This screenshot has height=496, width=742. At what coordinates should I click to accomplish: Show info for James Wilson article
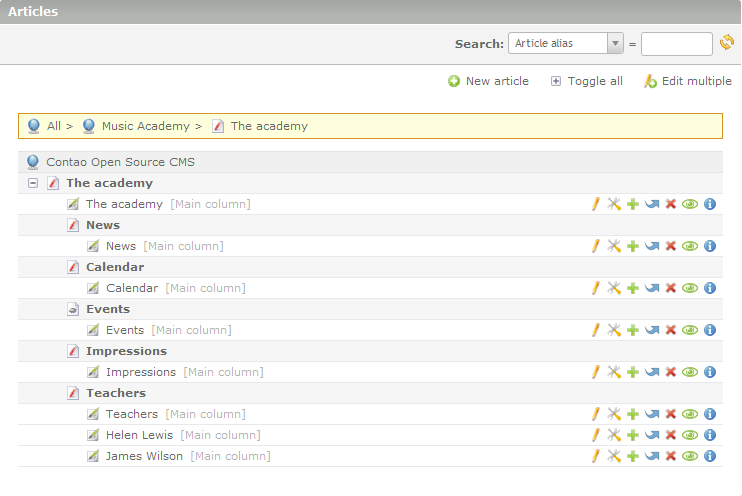point(710,456)
